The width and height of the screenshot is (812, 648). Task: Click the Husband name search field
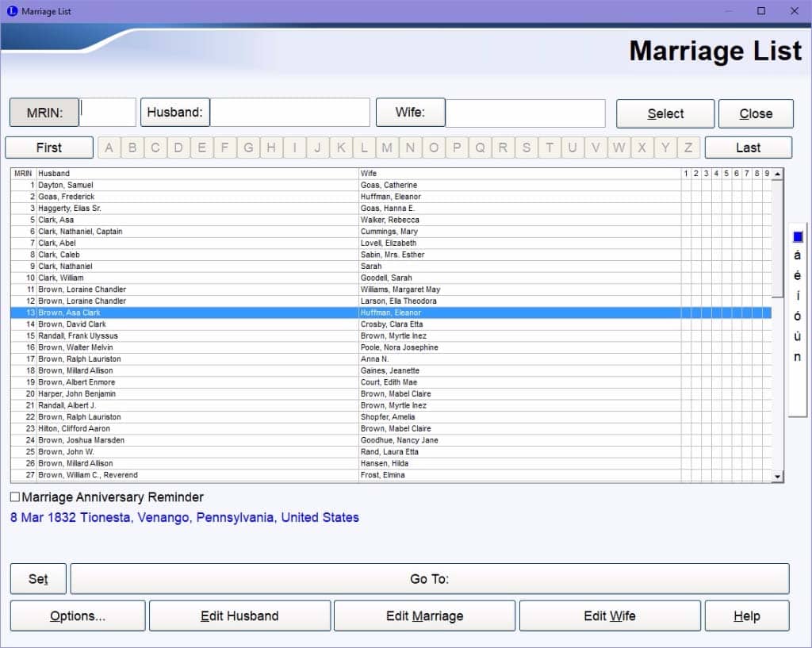tap(289, 113)
